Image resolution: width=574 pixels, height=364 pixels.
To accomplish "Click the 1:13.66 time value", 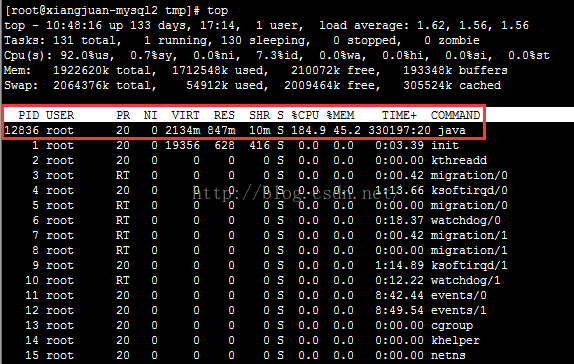I will pyautogui.click(x=399, y=190).
